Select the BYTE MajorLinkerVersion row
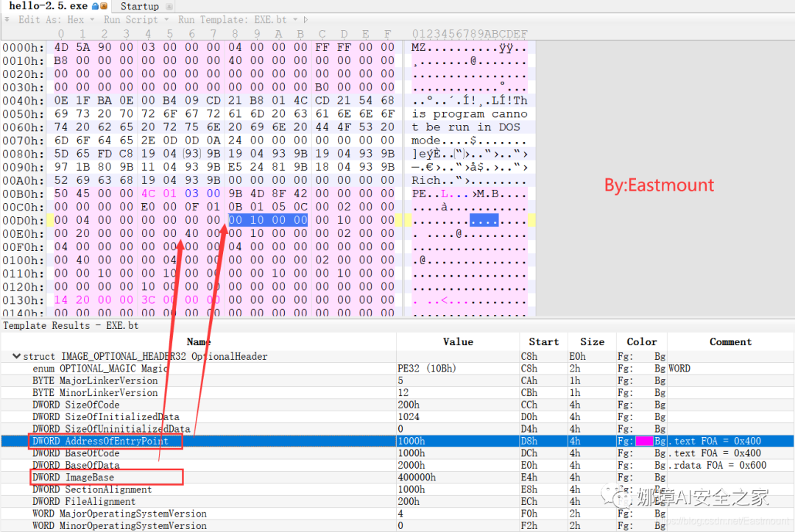The width and height of the screenshot is (795, 532). click(x=397, y=380)
